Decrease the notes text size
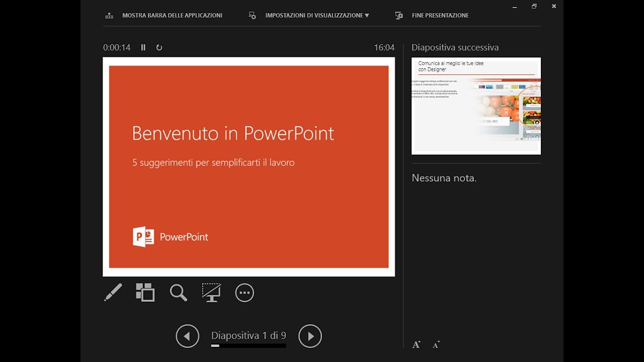 (436, 344)
